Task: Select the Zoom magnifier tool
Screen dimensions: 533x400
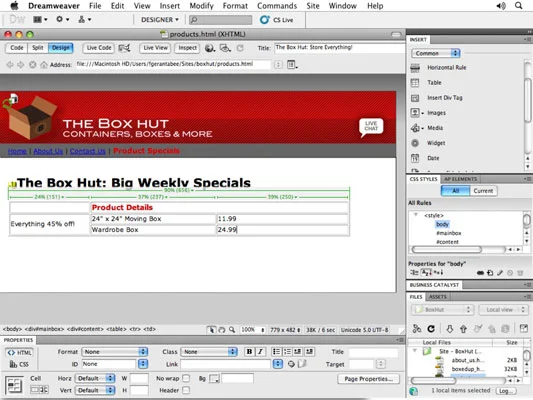Action: coord(232,330)
